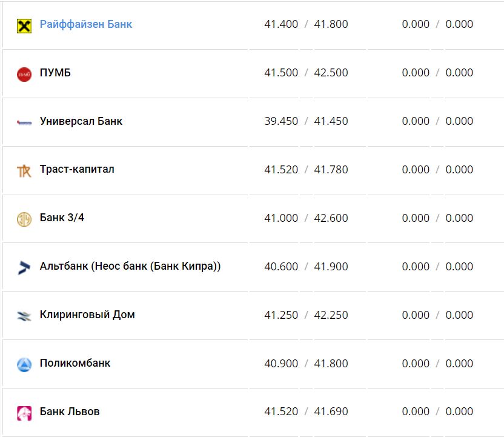Image resolution: width=504 pixels, height=437 pixels.
Task: Click the Клиринговый Дом bank name
Action: tap(87, 315)
